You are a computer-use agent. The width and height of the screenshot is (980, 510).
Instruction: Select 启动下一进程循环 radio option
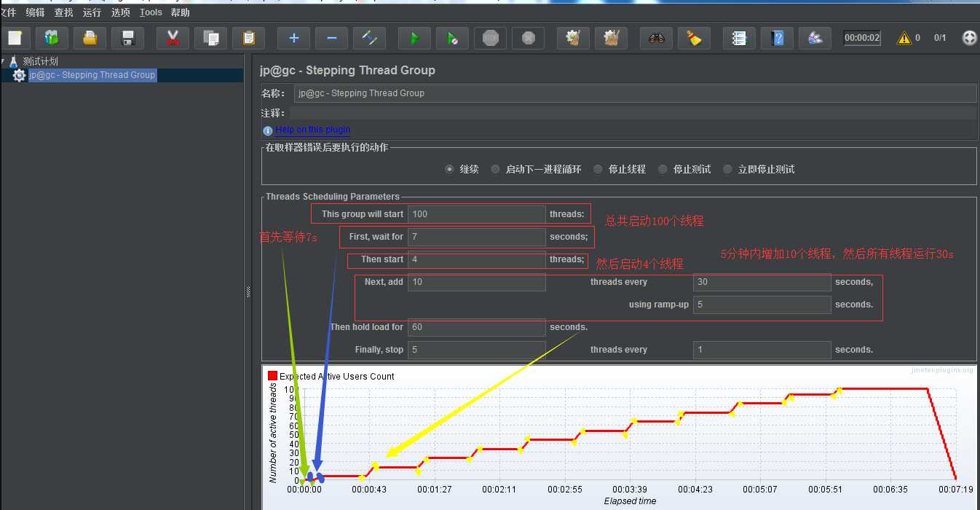(x=495, y=169)
